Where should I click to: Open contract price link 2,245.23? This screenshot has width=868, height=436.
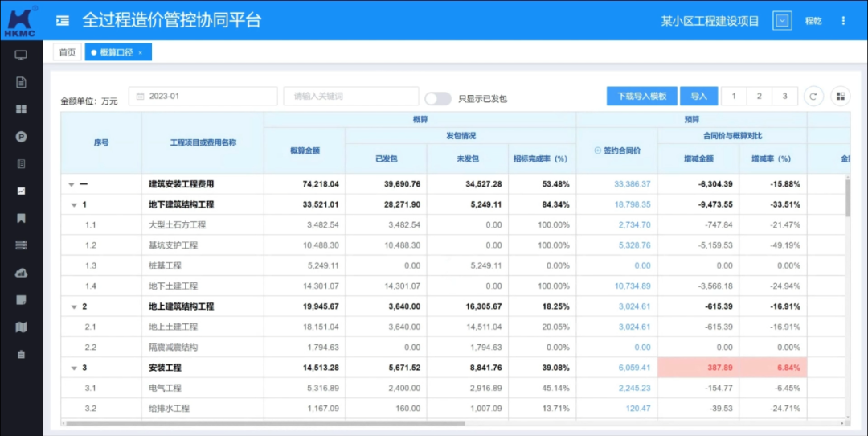634,388
